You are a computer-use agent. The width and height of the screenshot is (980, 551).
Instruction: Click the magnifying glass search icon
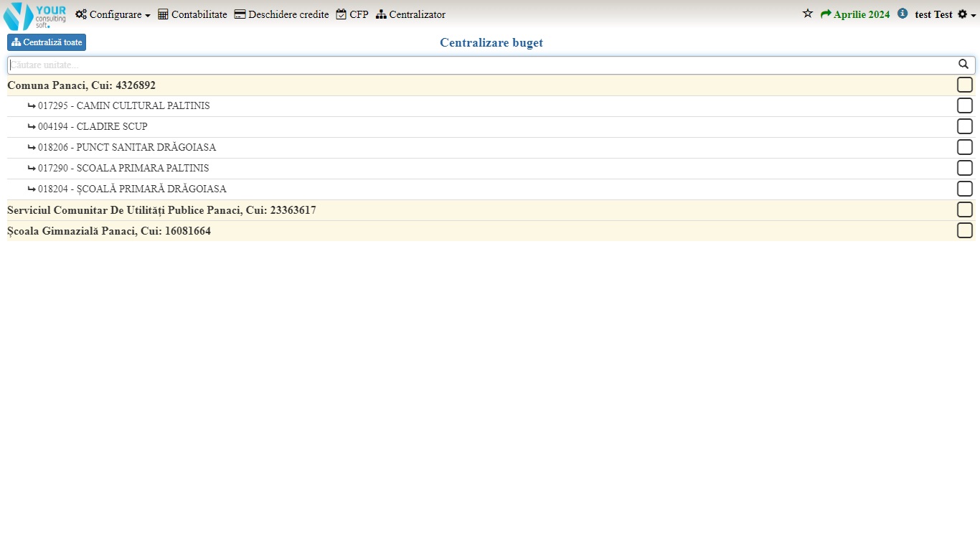(x=963, y=65)
